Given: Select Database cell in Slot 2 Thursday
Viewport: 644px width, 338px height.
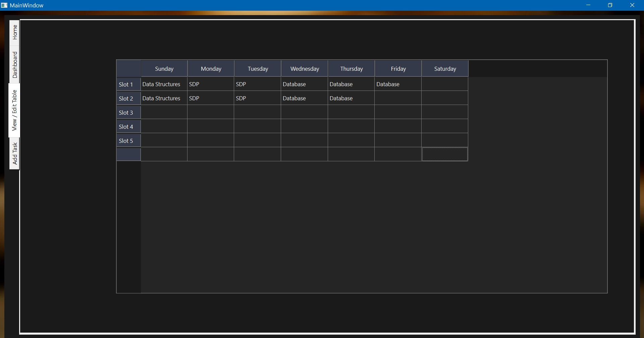Looking at the screenshot, I should coord(351,98).
